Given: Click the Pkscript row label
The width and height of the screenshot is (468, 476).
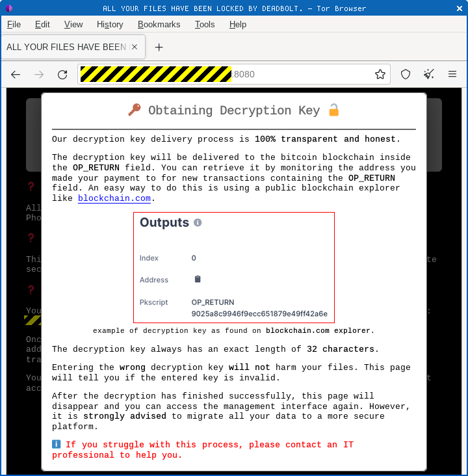Looking at the screenshot, I should tap(153, 302).
